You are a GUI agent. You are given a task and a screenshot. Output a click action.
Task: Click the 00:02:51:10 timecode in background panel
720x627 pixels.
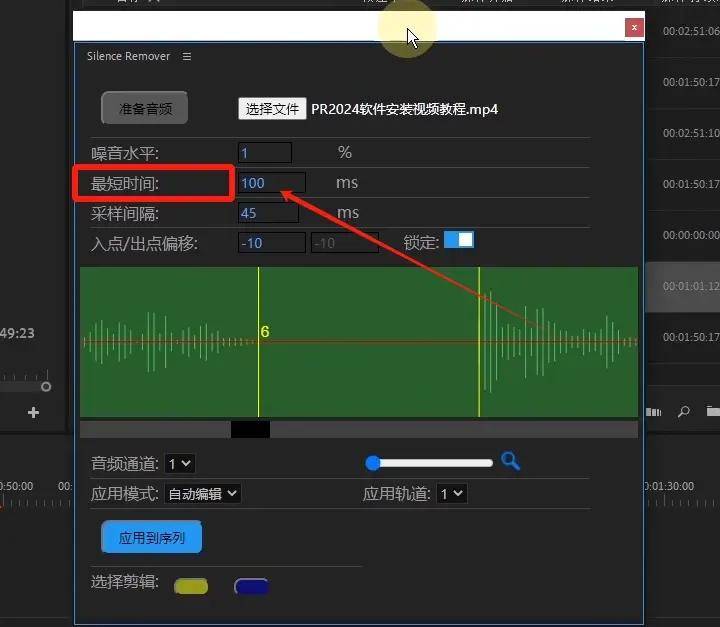point(691,133)
